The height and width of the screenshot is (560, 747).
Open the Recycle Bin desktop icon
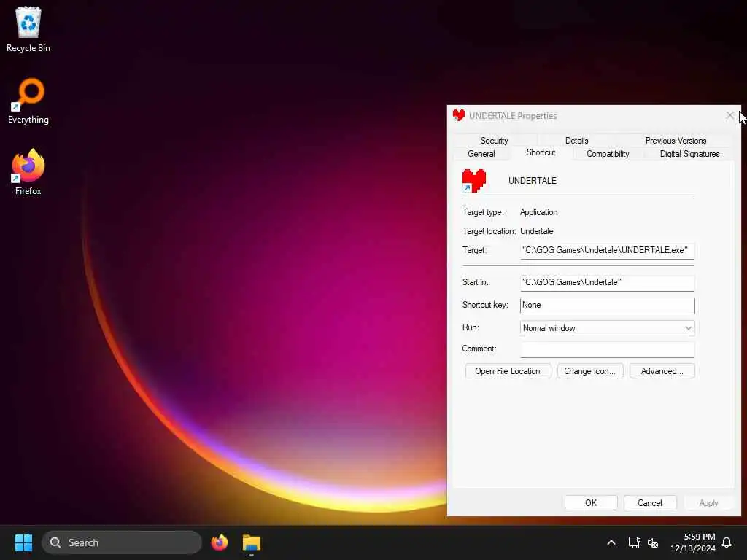coord(28,29)
